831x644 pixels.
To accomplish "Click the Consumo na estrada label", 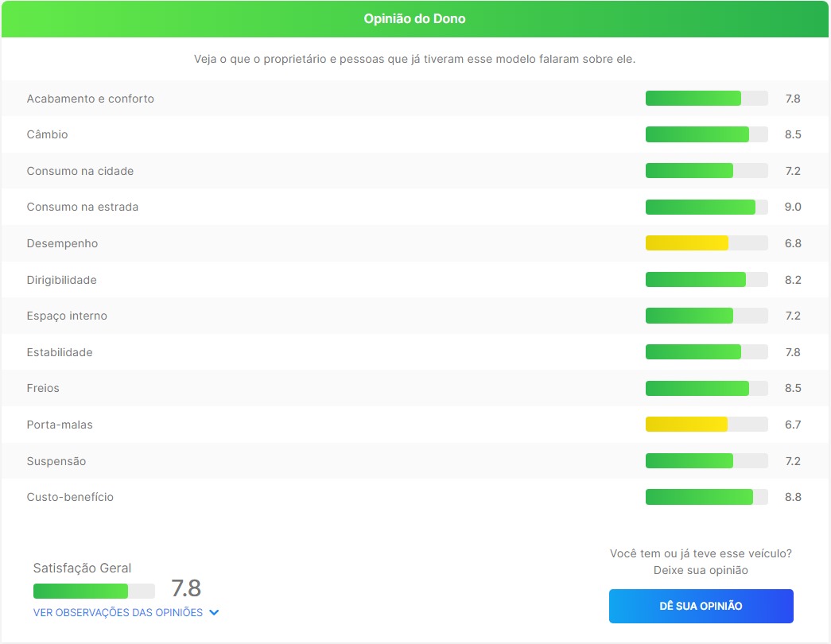I will point(82,207).
